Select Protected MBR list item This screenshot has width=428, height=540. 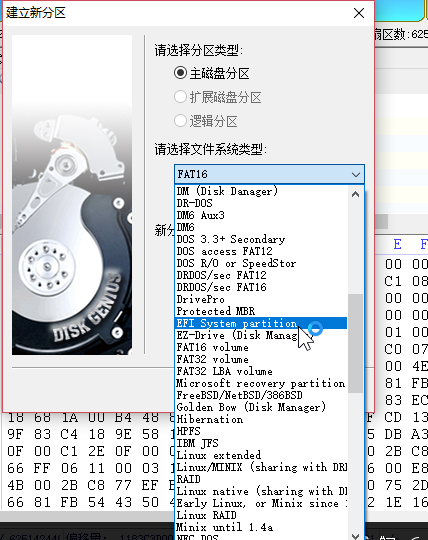pos(261,311)
